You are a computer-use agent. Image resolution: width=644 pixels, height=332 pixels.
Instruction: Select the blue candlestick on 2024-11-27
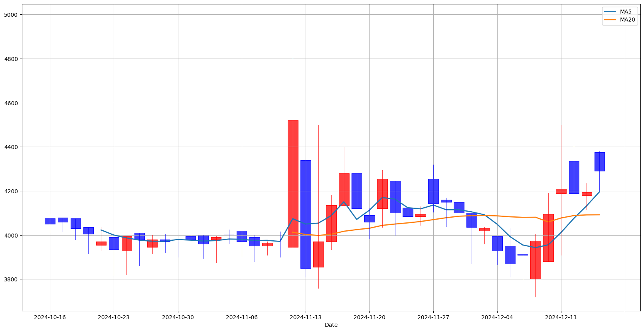pos(433,191)
